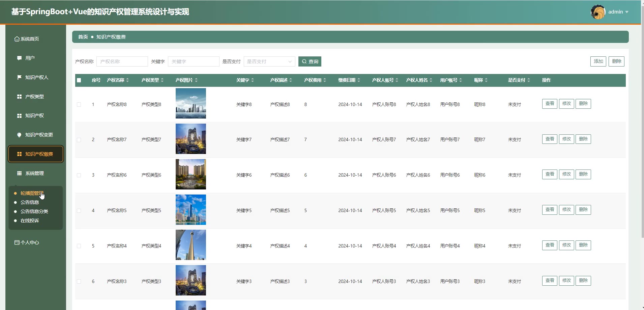644x310 pixels.
Task: Expand the admin user menu arrow
Action: coord(627,12)
